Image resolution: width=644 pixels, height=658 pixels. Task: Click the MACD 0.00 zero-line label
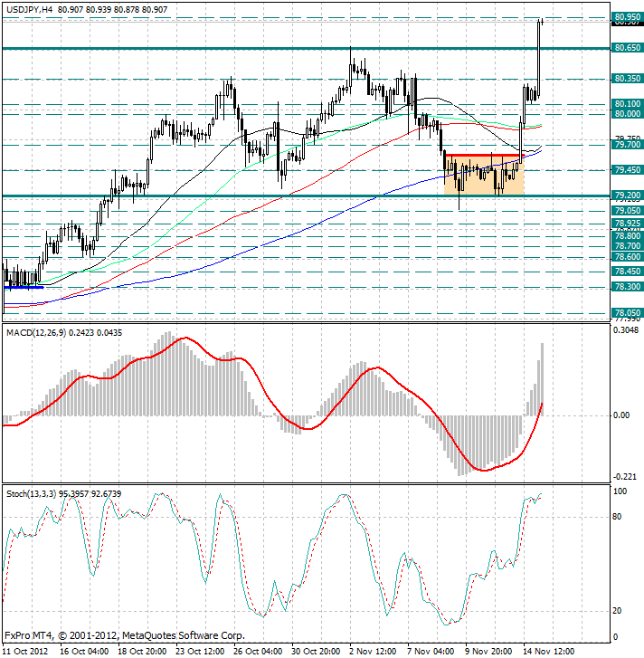[621, 415]
